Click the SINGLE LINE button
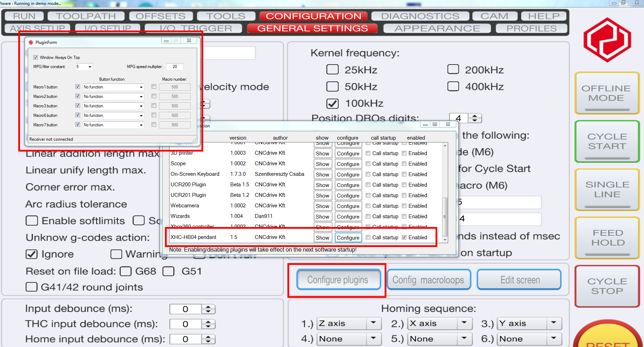The width and height of the screenshot is (644, 347). point(607,189)
